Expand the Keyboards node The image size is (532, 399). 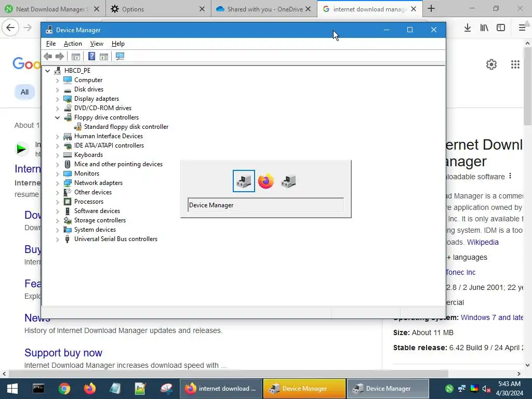57,155
